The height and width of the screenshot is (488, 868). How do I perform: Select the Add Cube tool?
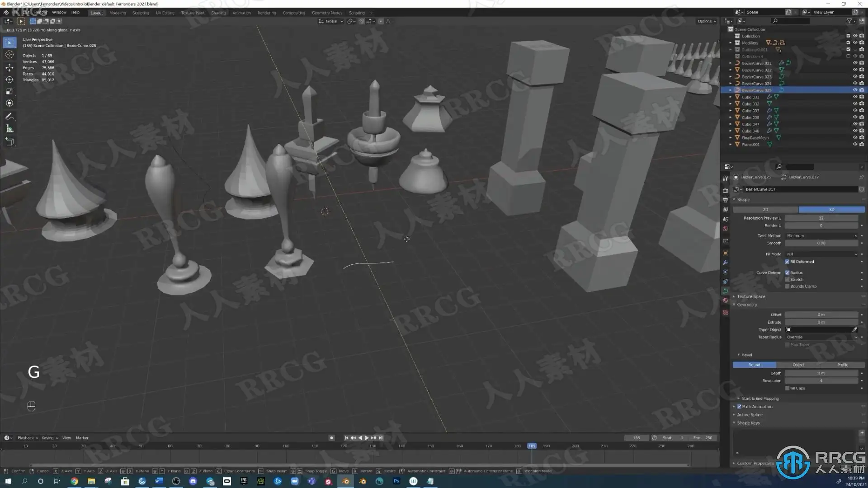9,142
